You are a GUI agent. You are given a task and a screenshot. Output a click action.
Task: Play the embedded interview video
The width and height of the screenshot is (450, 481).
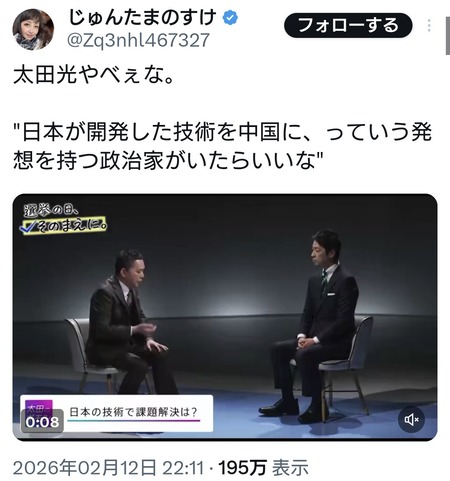(225, 317)
